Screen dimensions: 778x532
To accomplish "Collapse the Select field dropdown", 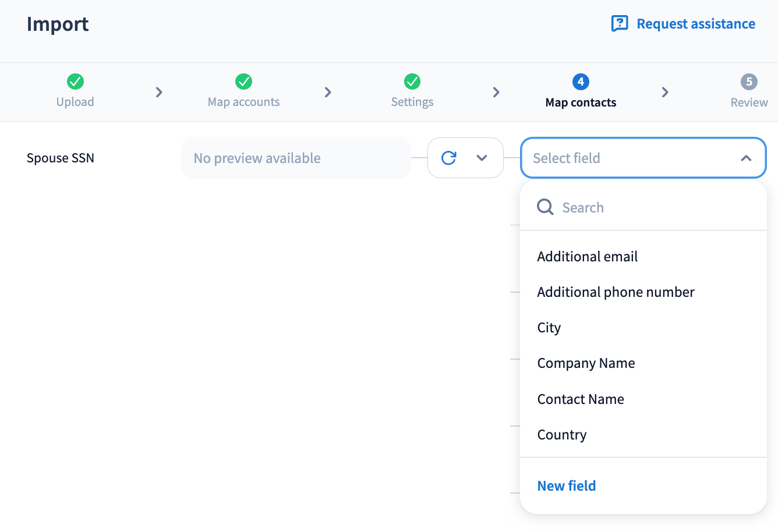I will coord(642,158).
